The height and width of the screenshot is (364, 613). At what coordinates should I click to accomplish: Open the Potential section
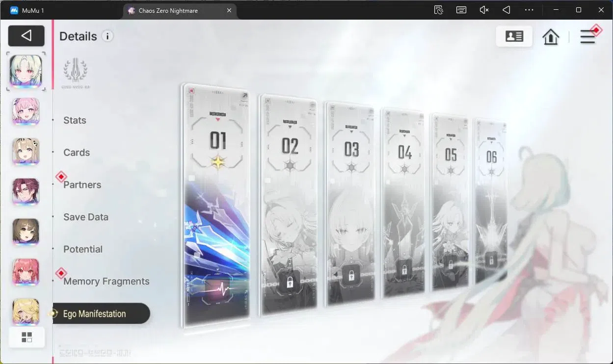click(83, 249)
